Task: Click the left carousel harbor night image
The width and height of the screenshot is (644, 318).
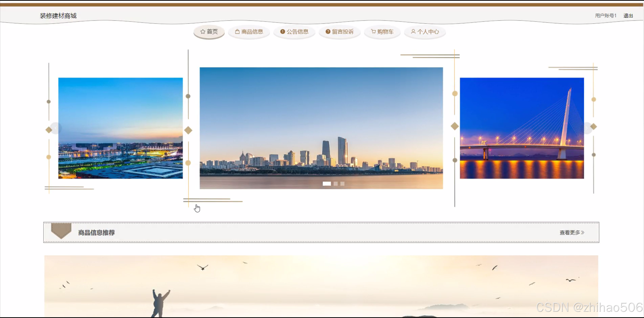Action: 120,128
